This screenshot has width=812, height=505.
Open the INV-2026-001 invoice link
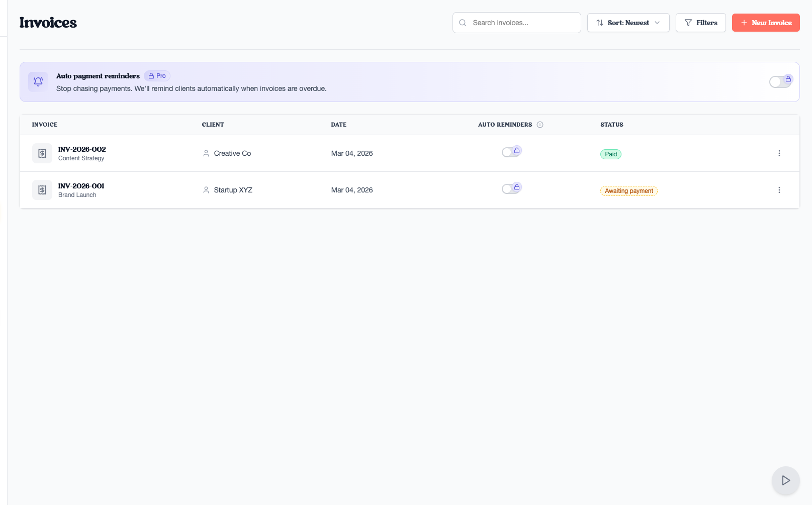click(81, 186)
